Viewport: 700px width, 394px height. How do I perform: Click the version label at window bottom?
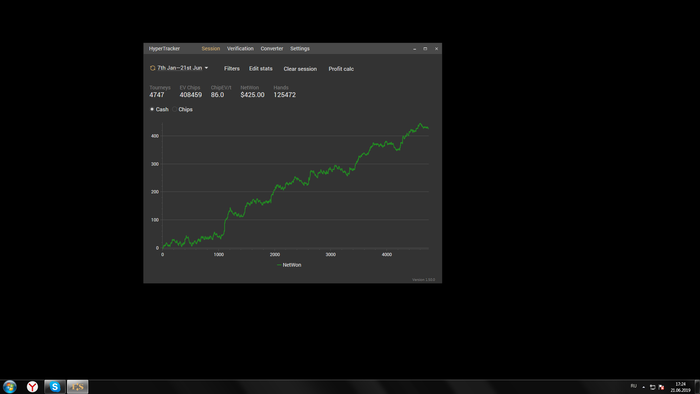click(x=423, y=280)
